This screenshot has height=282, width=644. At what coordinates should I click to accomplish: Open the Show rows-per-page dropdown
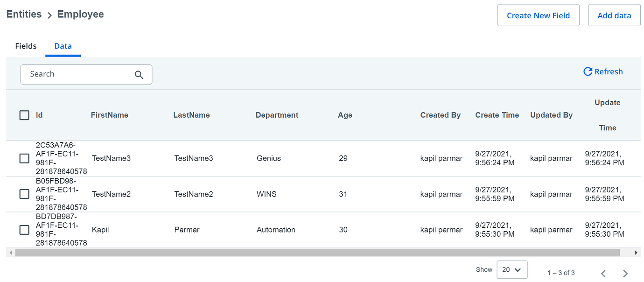tap(512, 269)
